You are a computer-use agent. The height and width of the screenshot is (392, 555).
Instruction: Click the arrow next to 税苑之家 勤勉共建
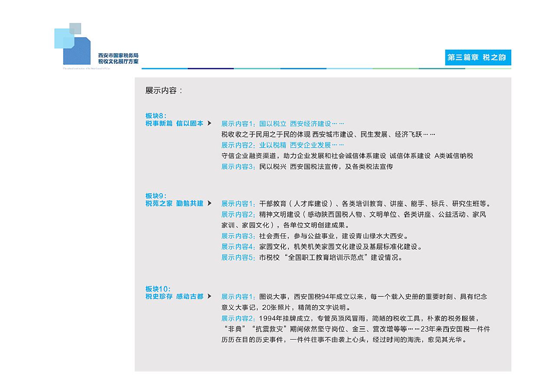click(x=209, y=203)
